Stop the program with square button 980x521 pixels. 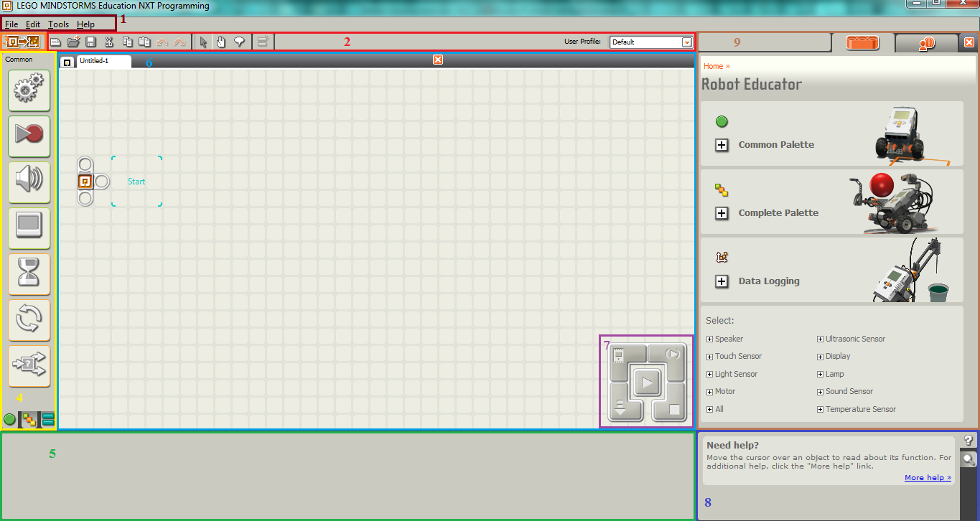point(673,408)
